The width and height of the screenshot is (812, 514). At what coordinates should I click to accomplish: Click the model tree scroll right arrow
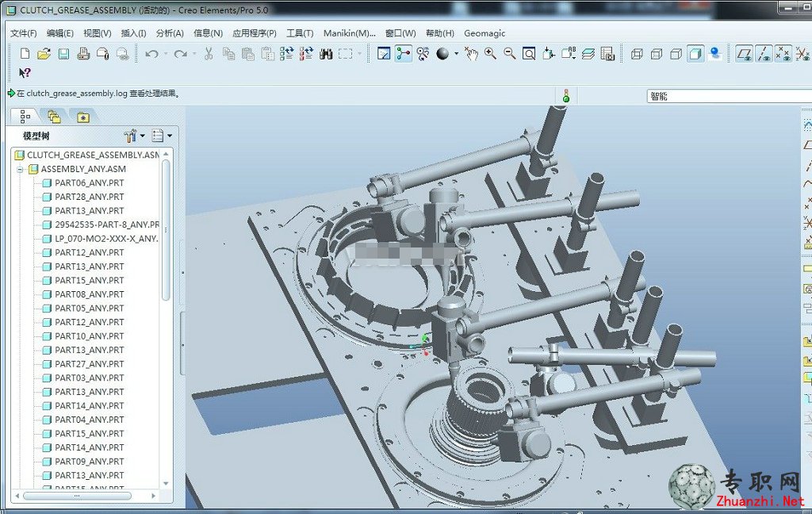(x=153, y=496)
